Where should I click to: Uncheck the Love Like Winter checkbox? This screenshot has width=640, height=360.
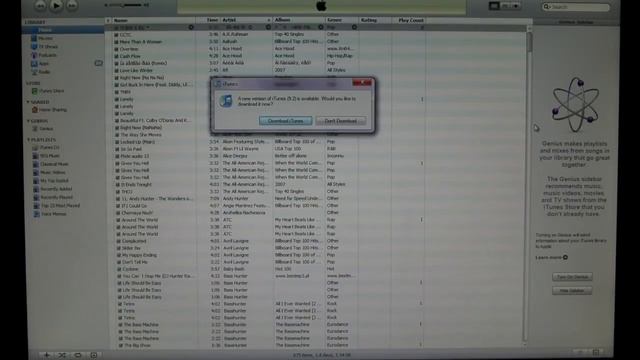pos(116,70)
